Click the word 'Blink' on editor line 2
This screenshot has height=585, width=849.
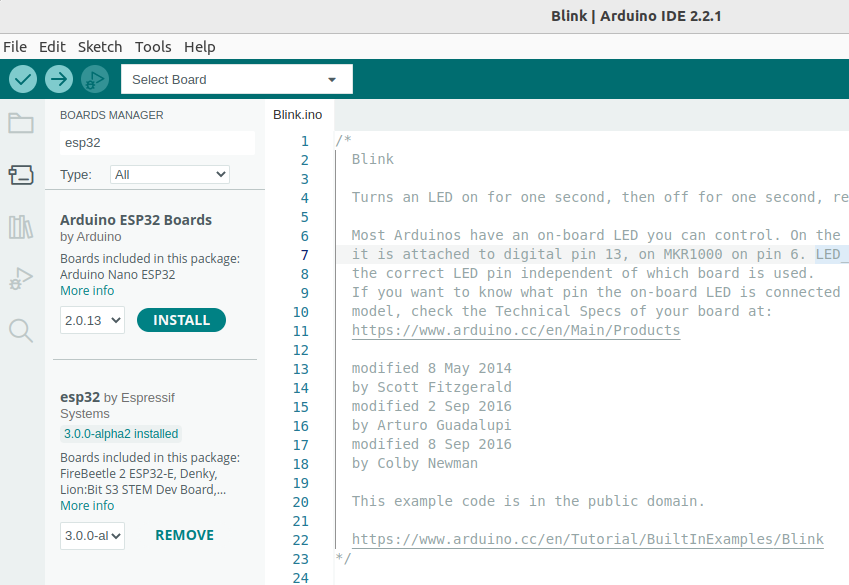[x=373, y=159]
